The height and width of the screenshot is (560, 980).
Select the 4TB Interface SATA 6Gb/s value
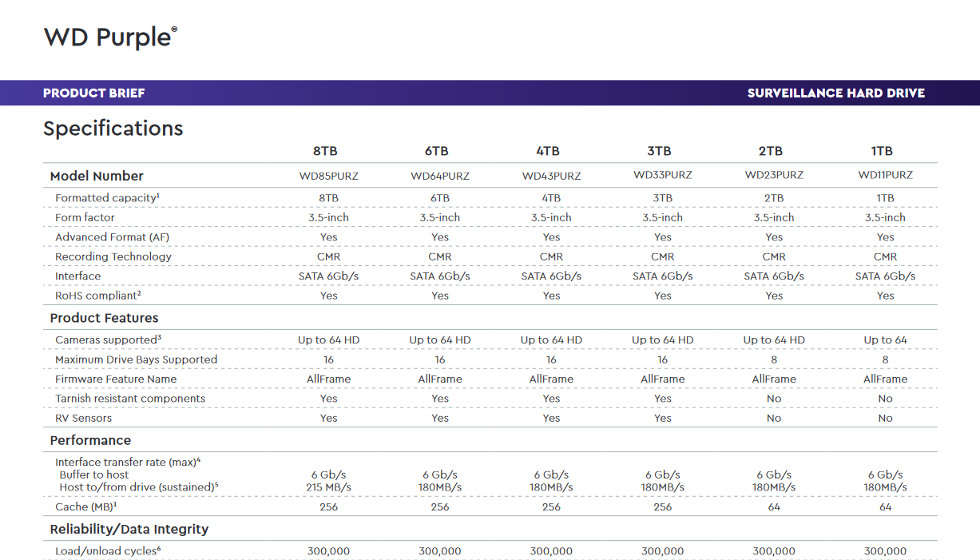pos(551,276)
